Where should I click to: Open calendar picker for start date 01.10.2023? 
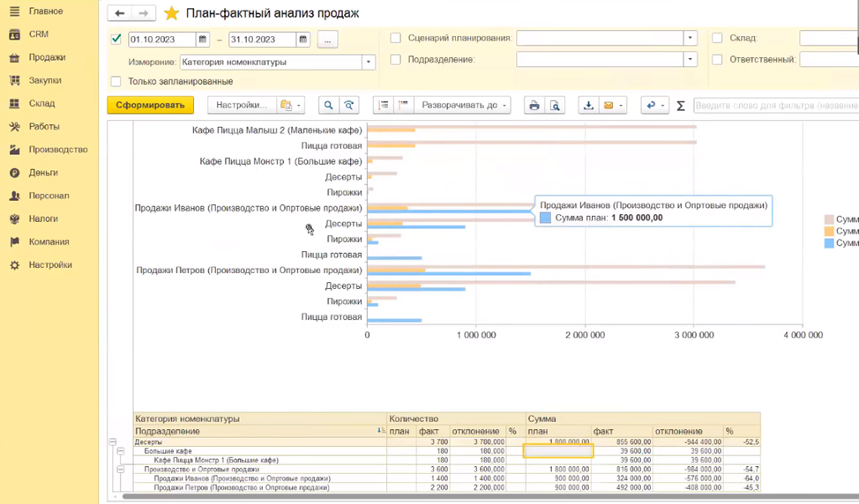pyautogui.click(x=203, y=40)
